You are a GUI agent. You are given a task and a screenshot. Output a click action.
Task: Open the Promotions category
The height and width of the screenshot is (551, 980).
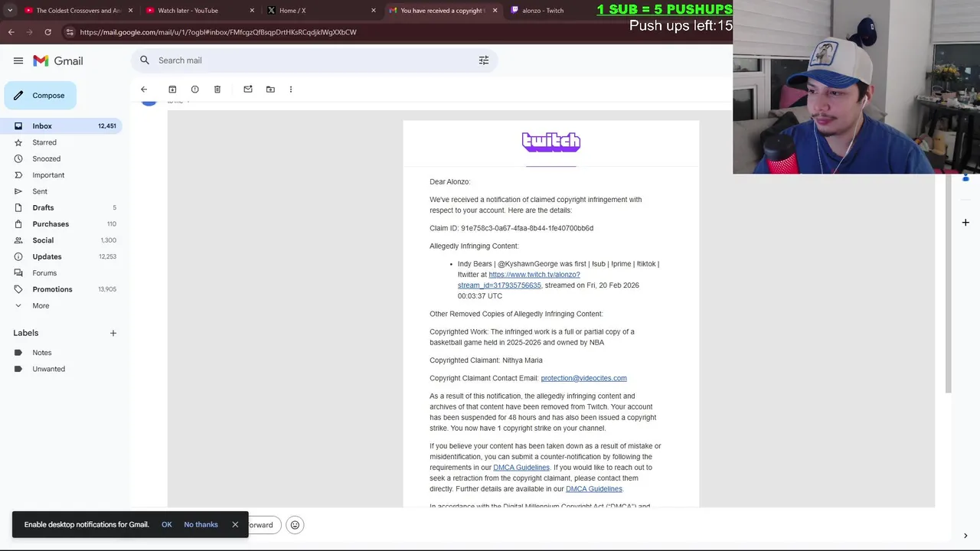point(61,289)
